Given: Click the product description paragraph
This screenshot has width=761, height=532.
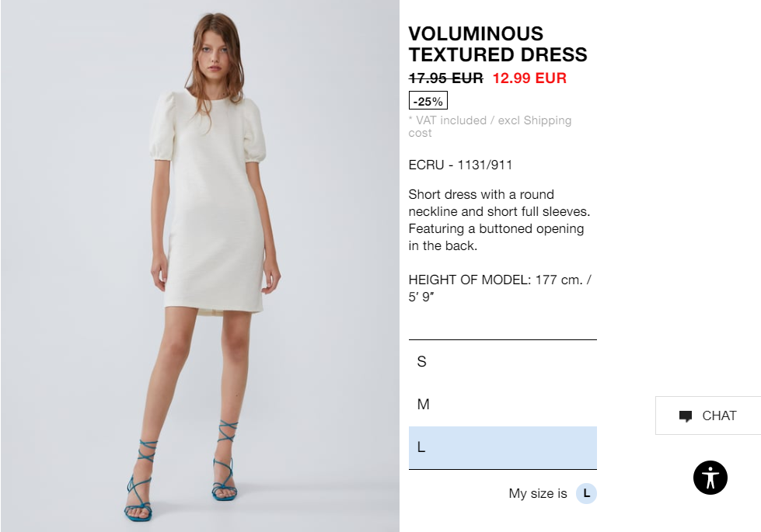Looking at the screenshot, I should coord(499,220).
